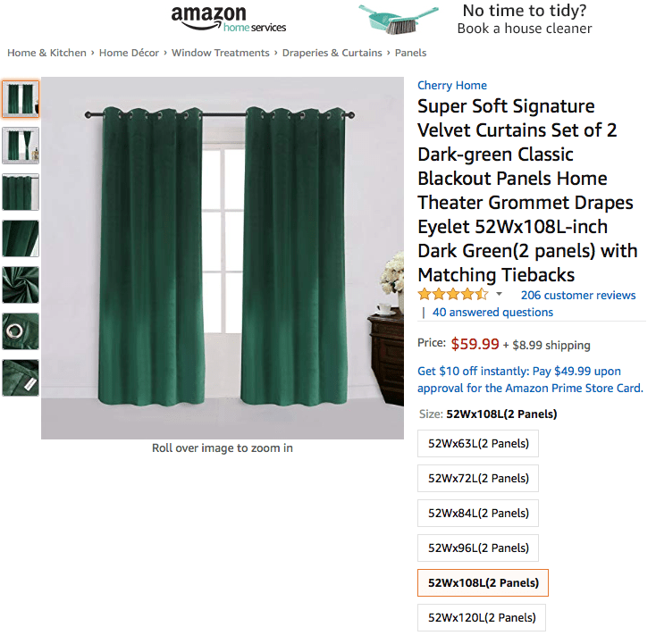Select the last thumbnail showing fabric label

(21, 378)
